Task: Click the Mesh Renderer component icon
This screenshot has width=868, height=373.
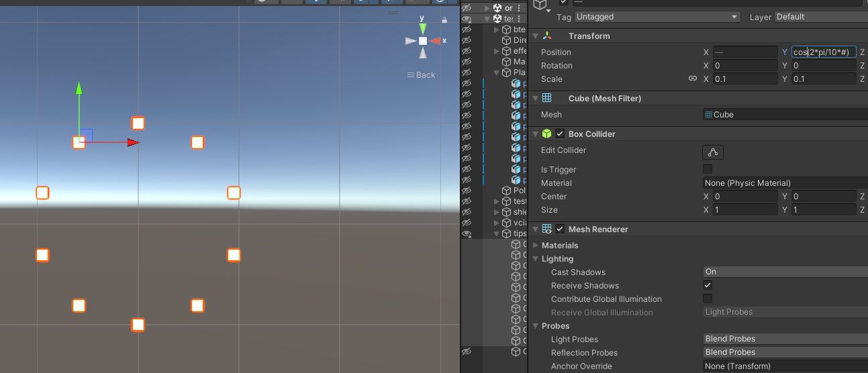Action: [547, 229]
